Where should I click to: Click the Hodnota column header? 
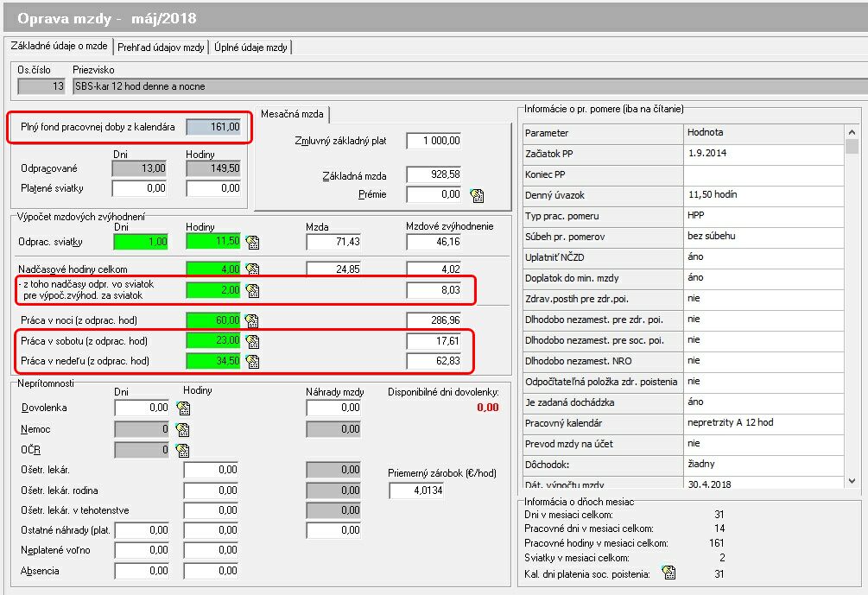pos(764,133)
